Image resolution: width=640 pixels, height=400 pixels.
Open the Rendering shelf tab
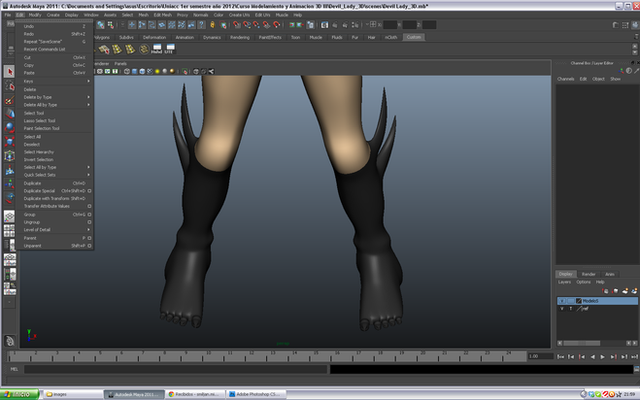click(x=239, y=36)
